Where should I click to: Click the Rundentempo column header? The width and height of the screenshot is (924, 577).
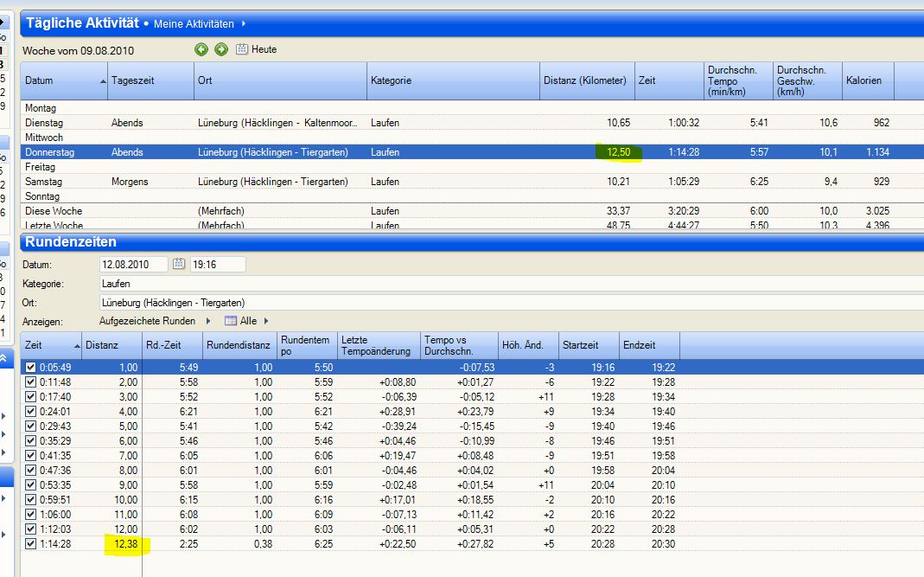[307, 345]
